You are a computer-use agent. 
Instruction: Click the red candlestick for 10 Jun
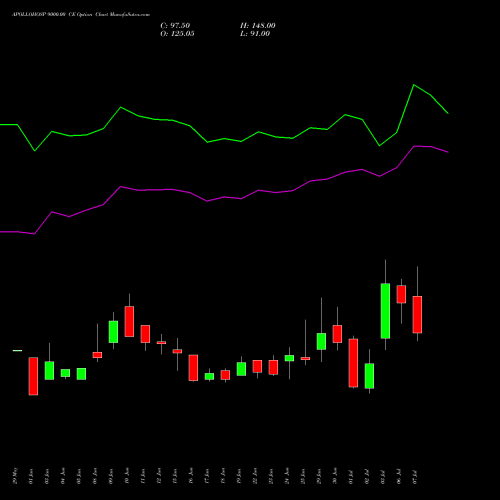tap(129, 321)
